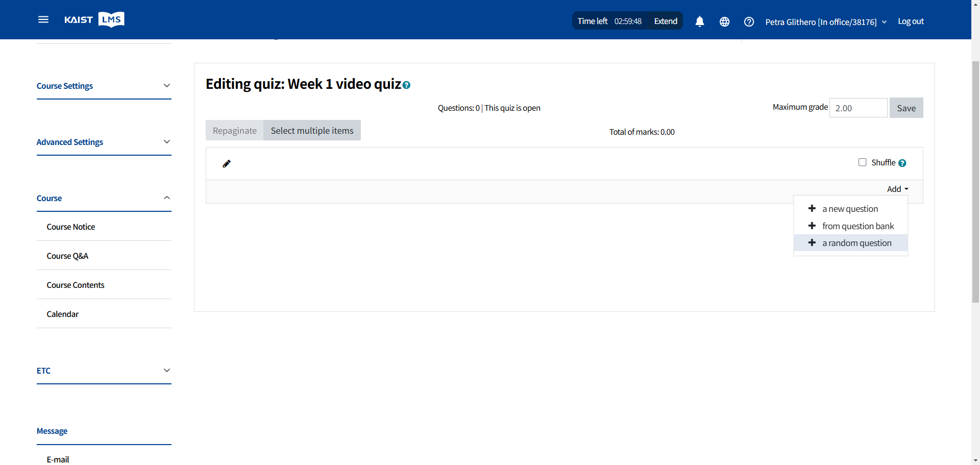Click the pencil edit heading icon
The image size is (980, 465).
(227, 164)
